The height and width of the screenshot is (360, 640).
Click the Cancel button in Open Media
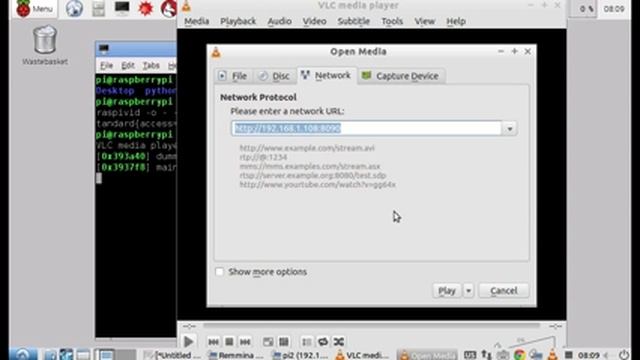point(504,291)
